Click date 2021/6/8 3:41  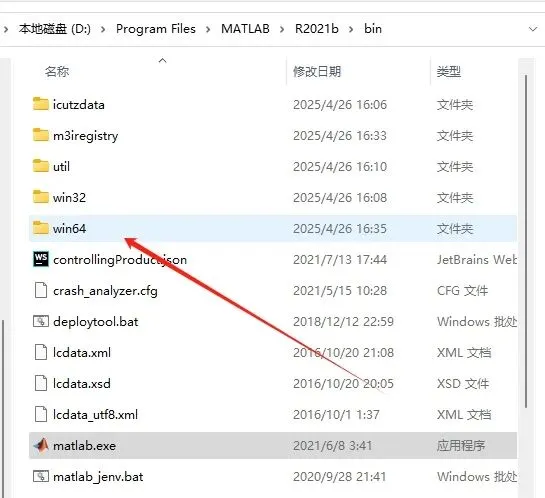tap(333, 446)
